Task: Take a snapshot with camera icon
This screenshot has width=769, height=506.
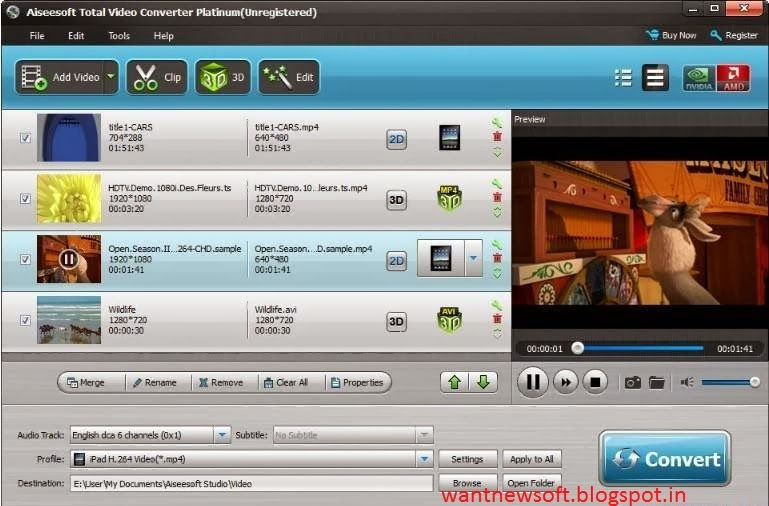Action: (x=633, y=382)
